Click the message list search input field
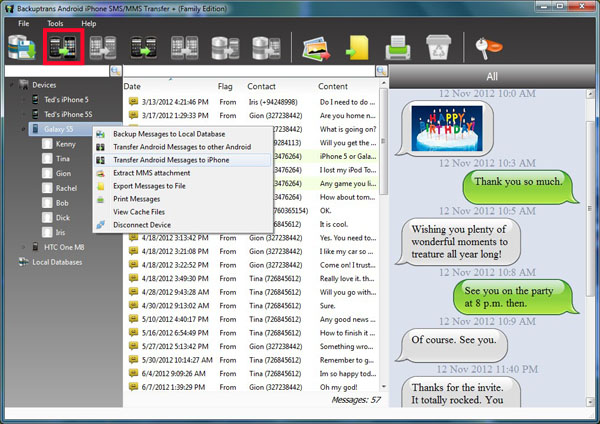 (x=249, y=71)
